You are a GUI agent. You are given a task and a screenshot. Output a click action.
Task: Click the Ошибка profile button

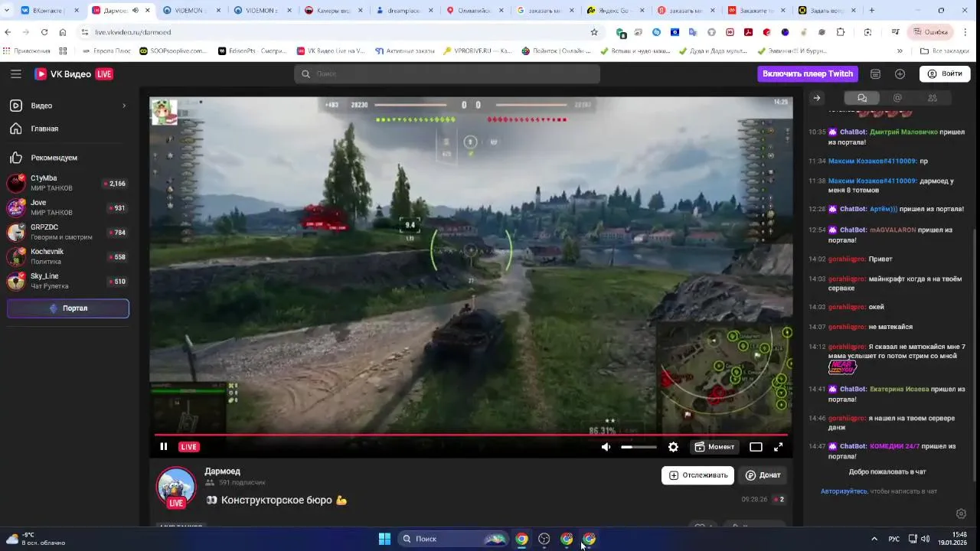929,32
